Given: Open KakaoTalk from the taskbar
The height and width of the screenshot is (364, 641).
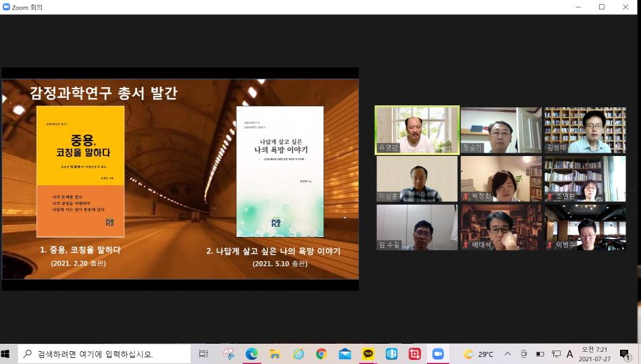Looking at the screenshot, I should point(368,354).
